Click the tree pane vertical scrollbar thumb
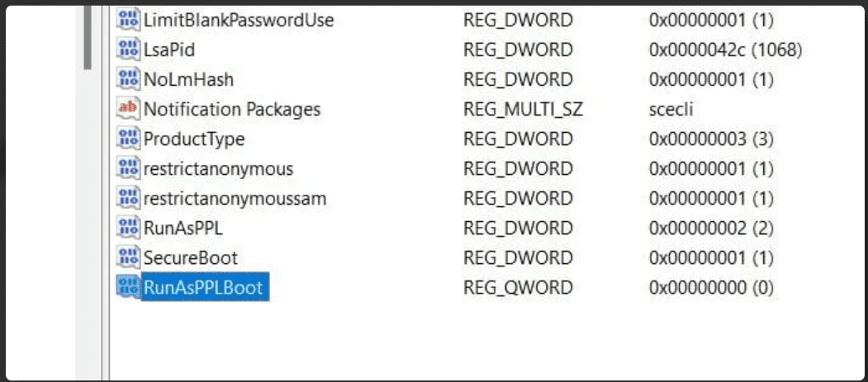 click(x=88, y=38)
